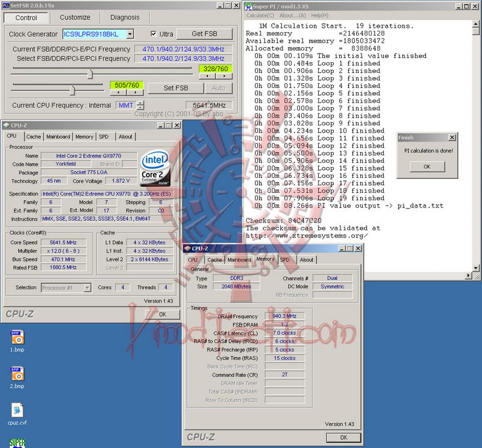Click the lower FSB slider thumb
Screen dimensions: 482x448
point(72,90)
